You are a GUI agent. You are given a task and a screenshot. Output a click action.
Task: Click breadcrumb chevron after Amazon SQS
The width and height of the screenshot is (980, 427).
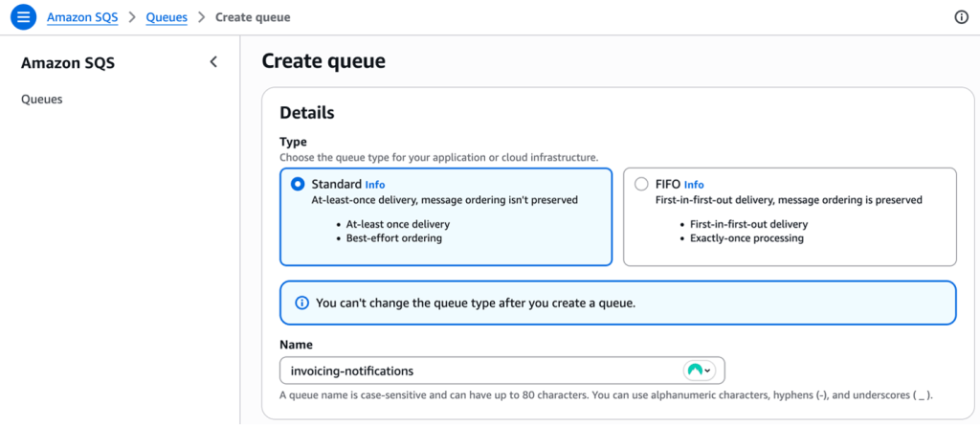tap(132, 17)
